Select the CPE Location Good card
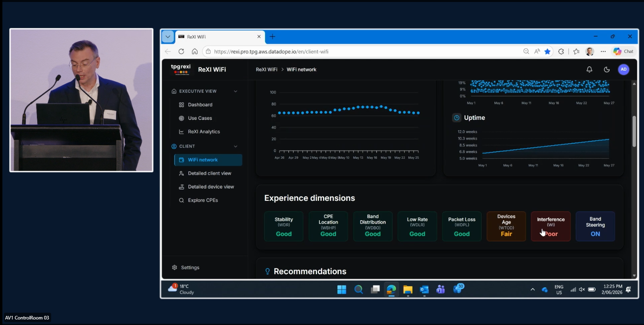This screenshot has height=325, width=644. pyautogui.click(x=328, y=227)
